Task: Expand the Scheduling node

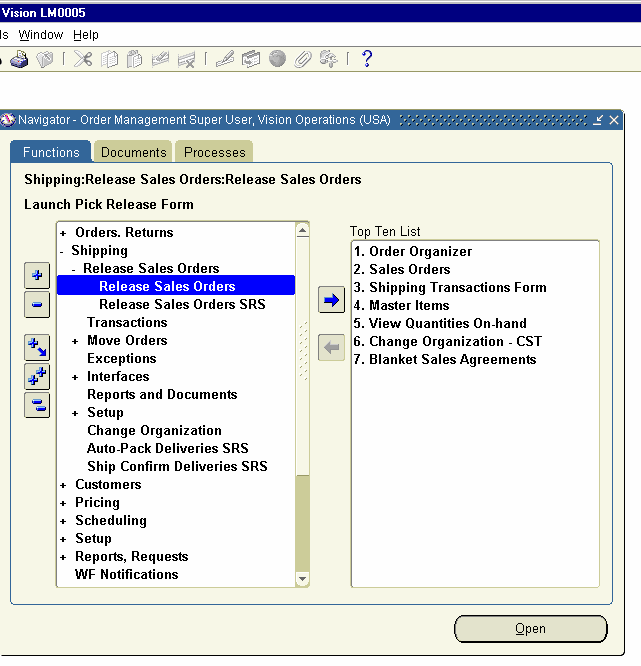Action: point(63,522)
